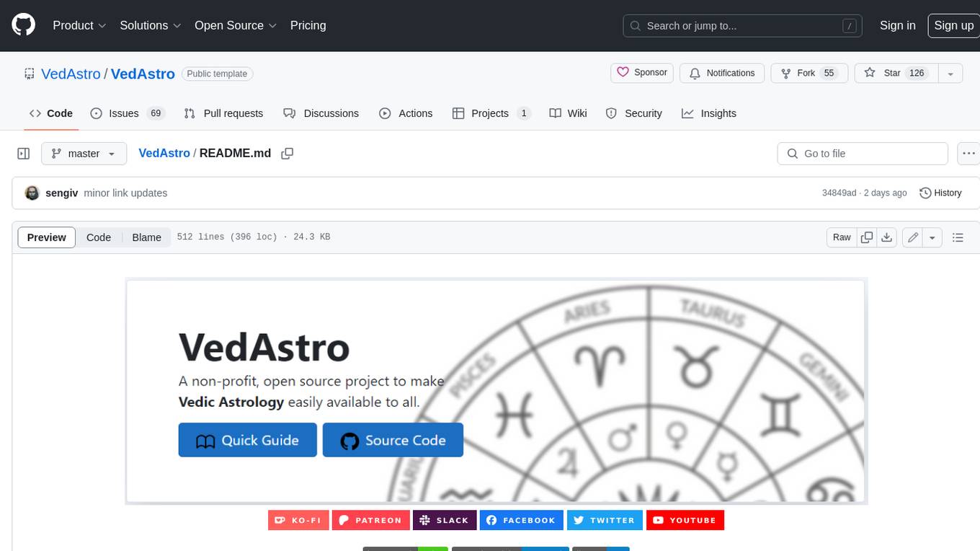Open the Slack badge
This screenshot has height=551, width=980.
pos(445,520)
